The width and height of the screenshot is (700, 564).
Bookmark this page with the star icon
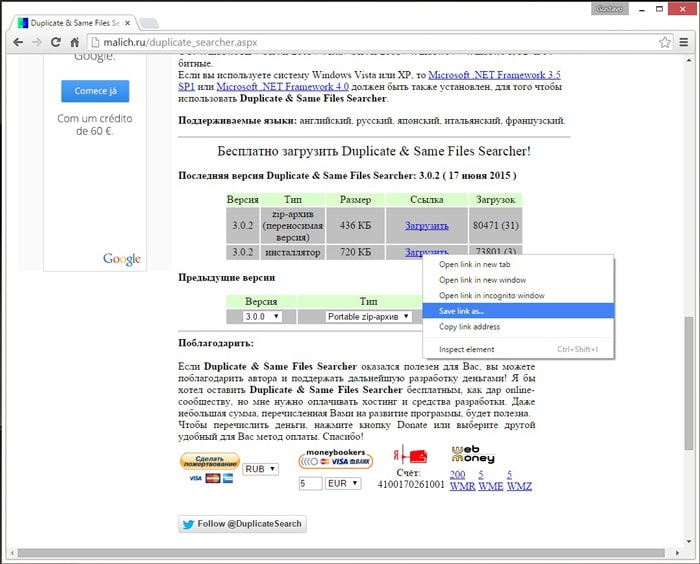pos(664,42)
